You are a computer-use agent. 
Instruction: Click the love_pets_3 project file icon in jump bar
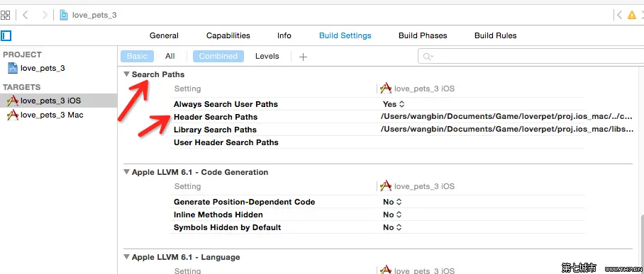[64, 15]
